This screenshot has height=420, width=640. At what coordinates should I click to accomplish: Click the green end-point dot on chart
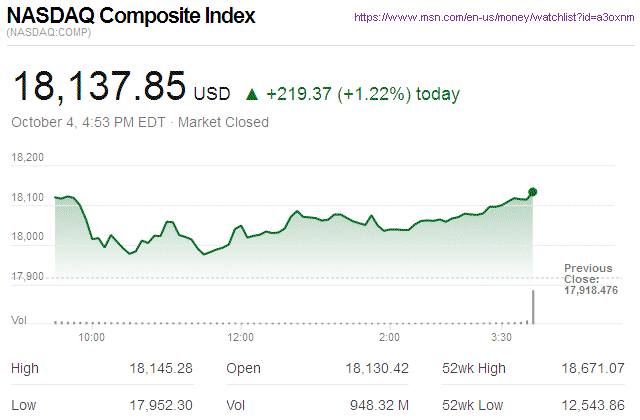click(533, 192)
